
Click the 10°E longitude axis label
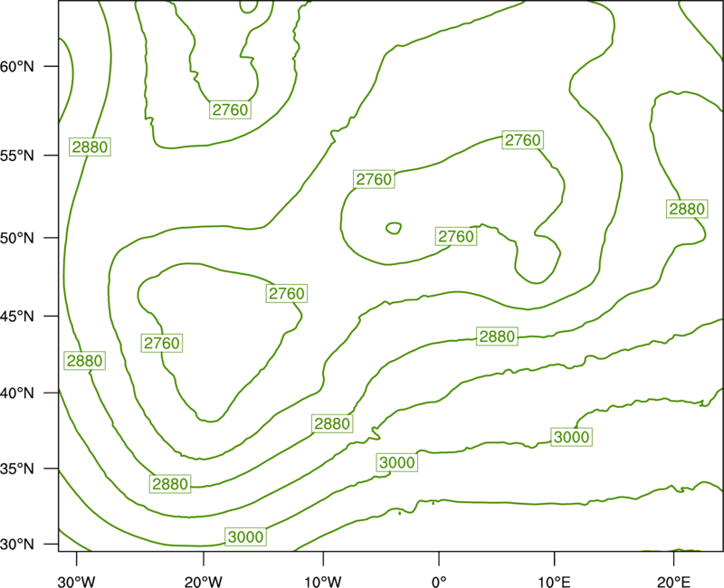(x=554, y=582)
